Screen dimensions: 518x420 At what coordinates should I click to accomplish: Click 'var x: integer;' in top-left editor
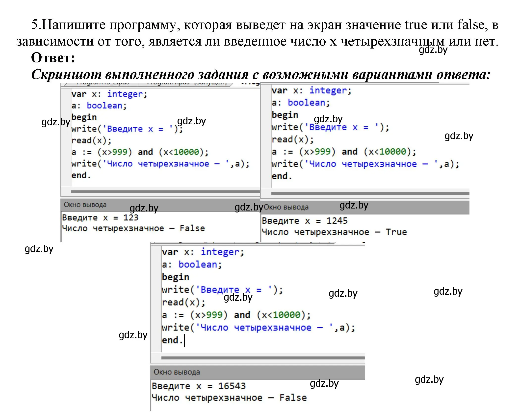(x=109, y=94)
